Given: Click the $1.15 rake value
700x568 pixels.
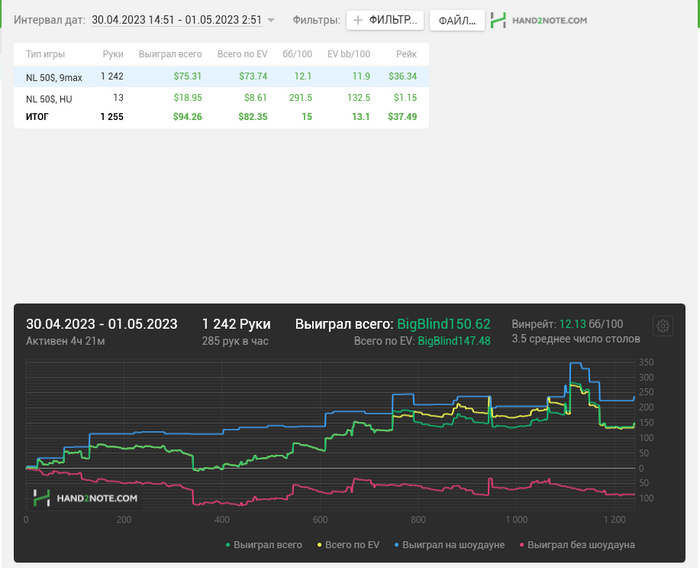Looking at the screenshot, I should tap(405, 98).
